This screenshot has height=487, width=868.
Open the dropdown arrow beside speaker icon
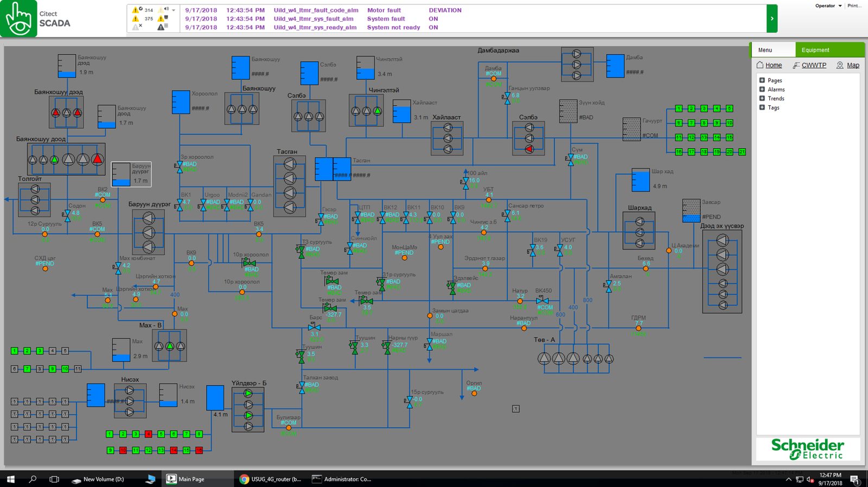coord(174,10)
